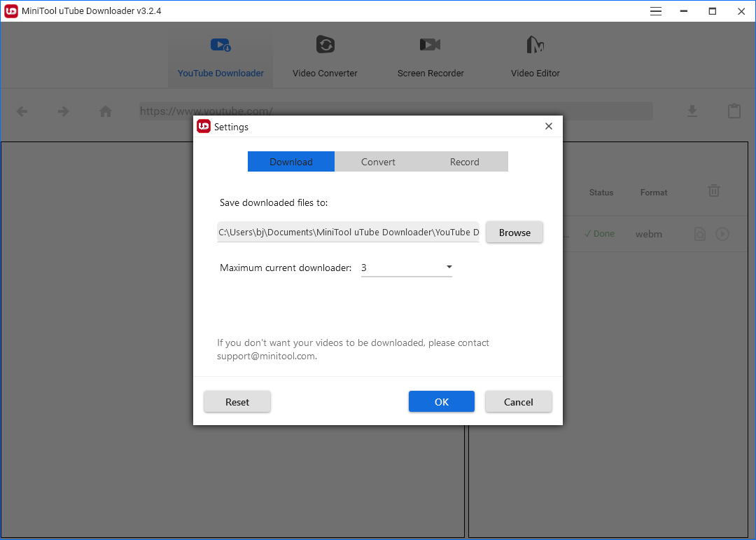Click the download arrow icon in toolbar

click(x=692, y=111)
